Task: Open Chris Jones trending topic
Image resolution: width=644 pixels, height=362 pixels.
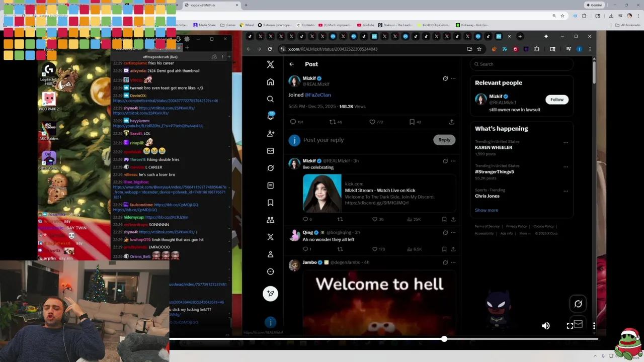Action: [487, 196]
